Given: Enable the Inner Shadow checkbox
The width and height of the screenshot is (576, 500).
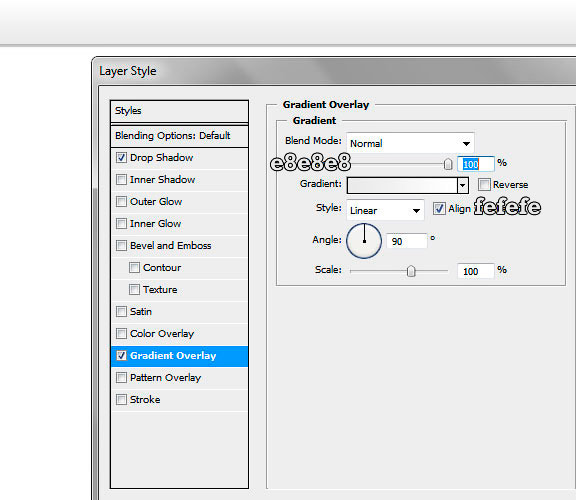Looking at the screenshot, I should pos(121,180).
